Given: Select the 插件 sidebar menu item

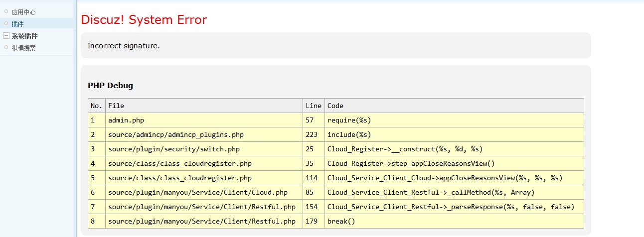Looking at the screenshot, I should (18, 24).
